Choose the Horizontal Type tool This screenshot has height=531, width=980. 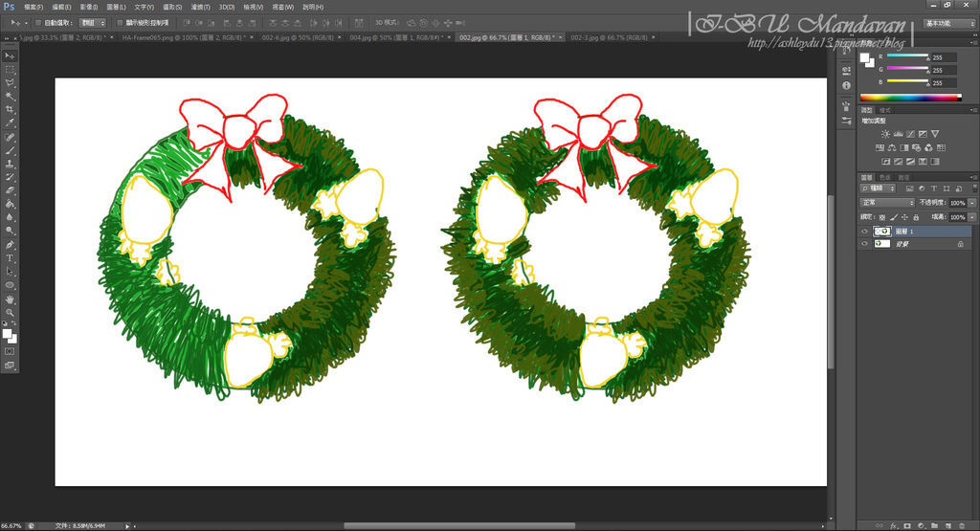tap(11, 258)
